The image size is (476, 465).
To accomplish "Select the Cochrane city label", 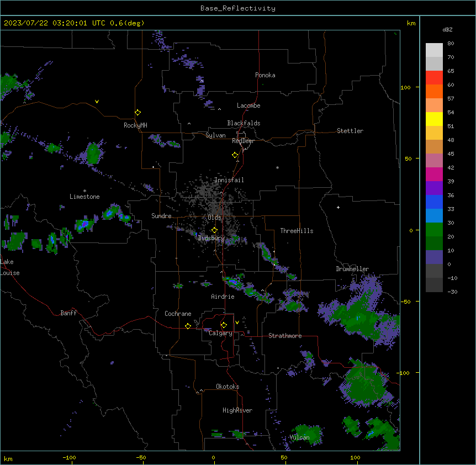I will pos(178,314).
